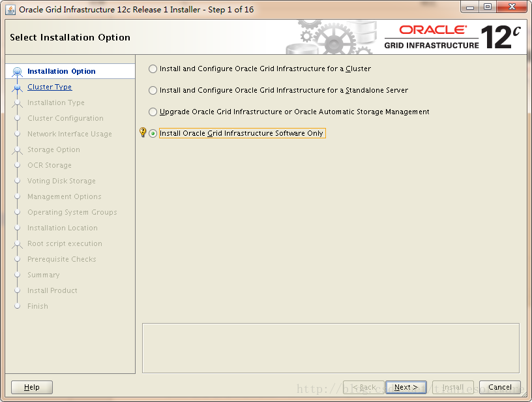Image resolution: width=532 pixels, height=402 pixels.
Task: Maximize the installer window
Action: coord(488,7)
